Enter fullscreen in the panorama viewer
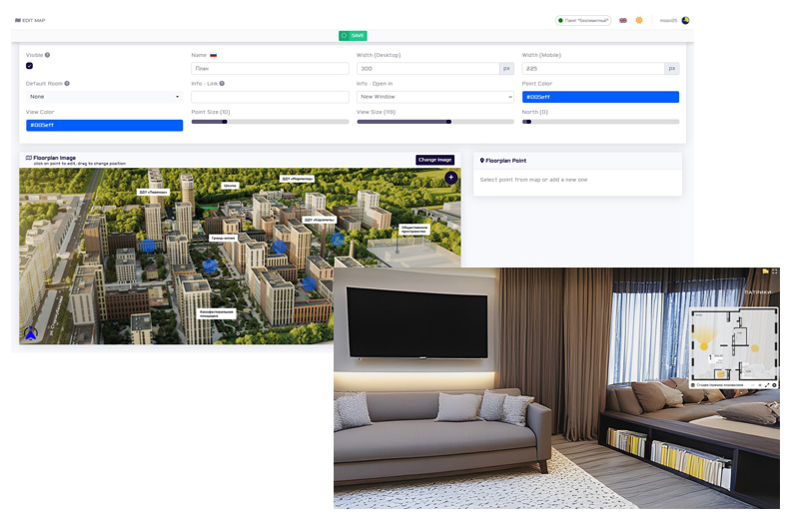Image resolution: width=799 pixels, height=532 pixels. (775, 271)
